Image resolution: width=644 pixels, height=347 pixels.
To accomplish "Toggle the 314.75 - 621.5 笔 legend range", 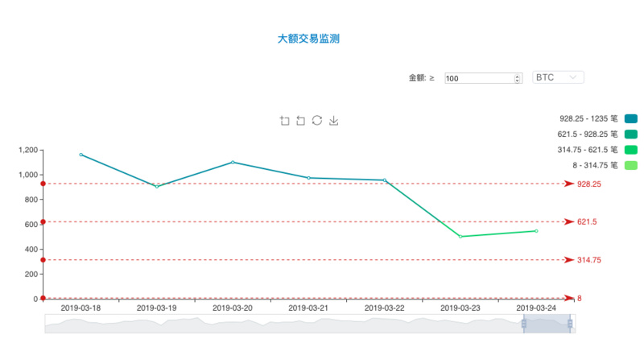I will 597,150.
